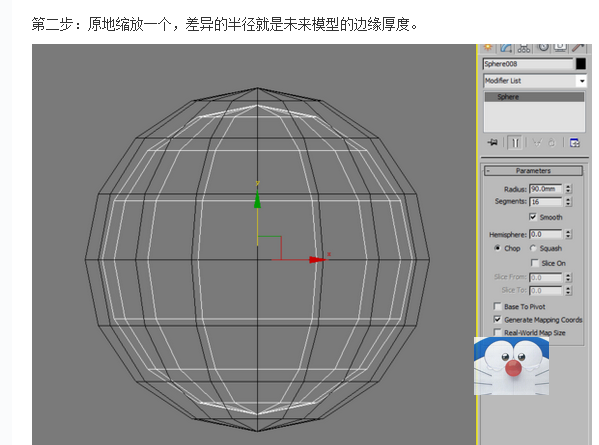Open the Modify panel tab
This screenshot has height=445, width=599.
coord(506,48)
